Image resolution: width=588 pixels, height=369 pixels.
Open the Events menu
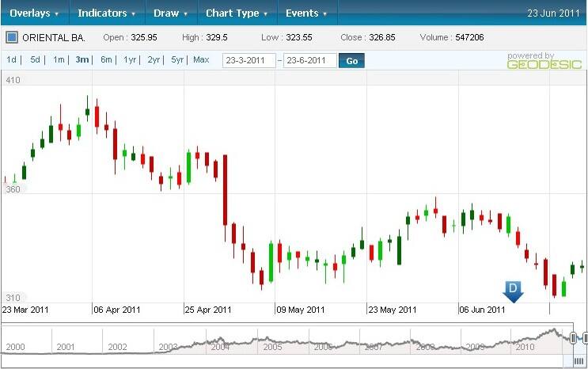[x=306, y=13]
